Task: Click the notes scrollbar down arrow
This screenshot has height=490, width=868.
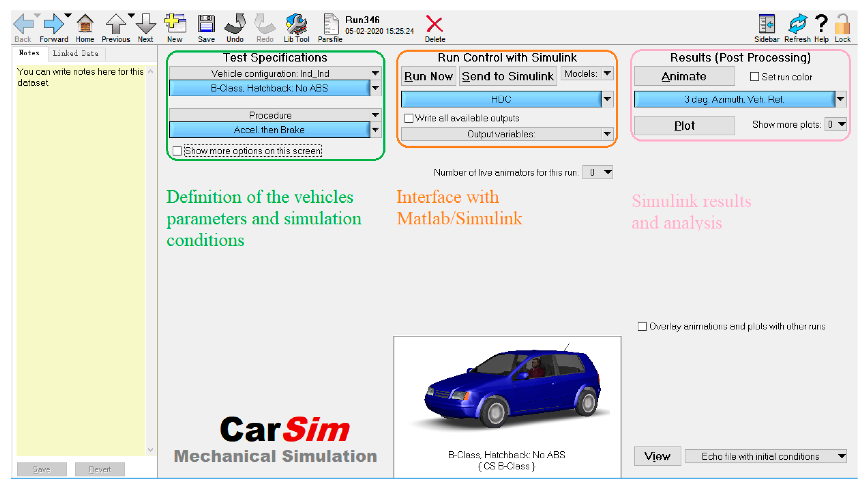Action: tap(151, 450)
